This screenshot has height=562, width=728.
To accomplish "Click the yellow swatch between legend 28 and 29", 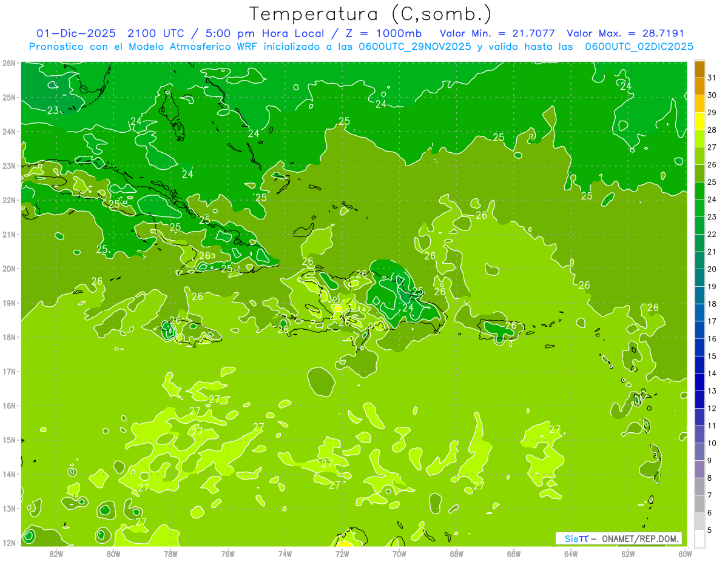I will point(699,121).
